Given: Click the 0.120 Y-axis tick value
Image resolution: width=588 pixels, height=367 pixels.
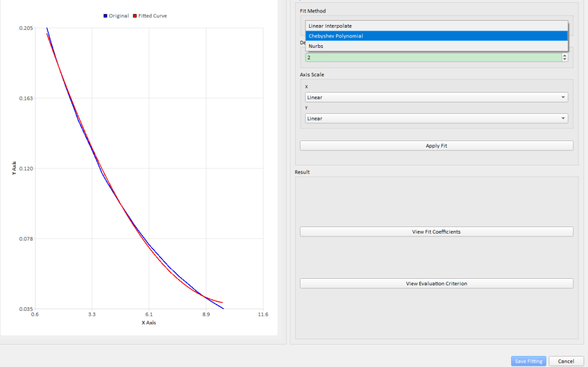Looking at the screenshot, I should tap(26, 168).
